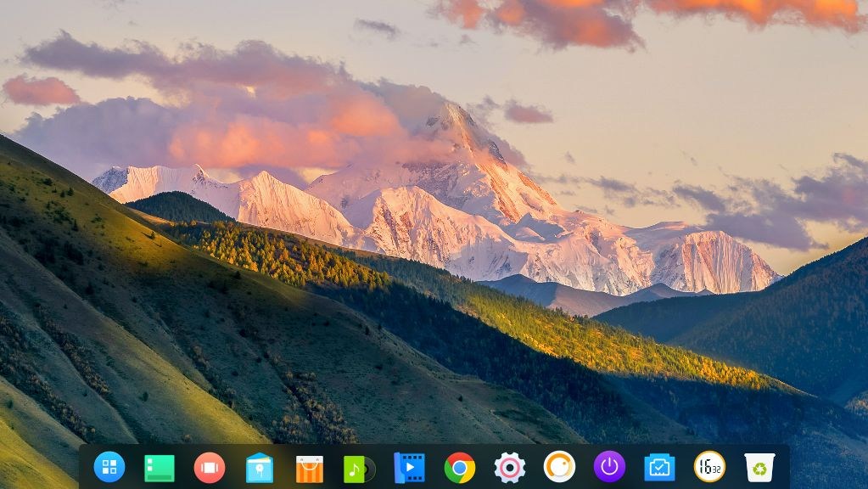Click the blue network plugin icon
Screen dimensions: 868x489
coord(659,468)
